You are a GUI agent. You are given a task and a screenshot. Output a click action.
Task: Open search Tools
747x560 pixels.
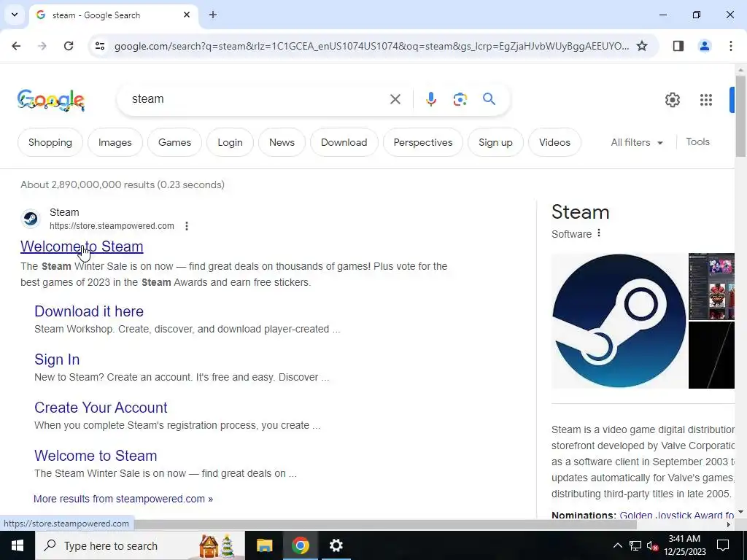tap(697, 142)
